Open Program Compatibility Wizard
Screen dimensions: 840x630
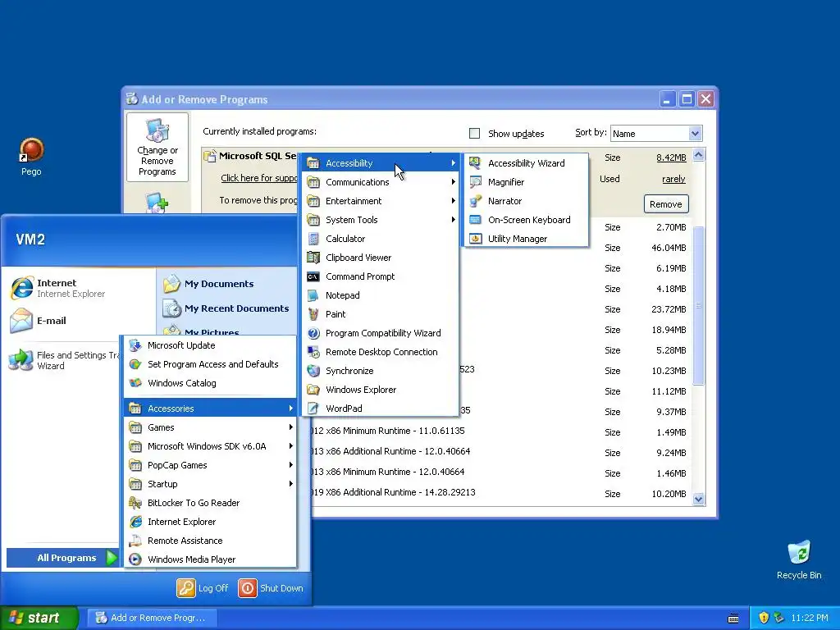pos(380,333)
